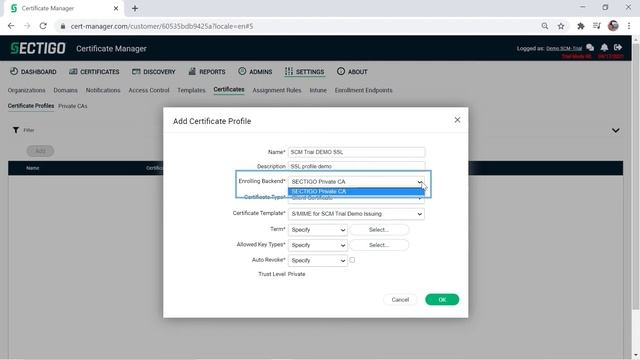Switch to Access Control tab
The height and width of the screenshot is (360, 640).
(x=149, y=90)
